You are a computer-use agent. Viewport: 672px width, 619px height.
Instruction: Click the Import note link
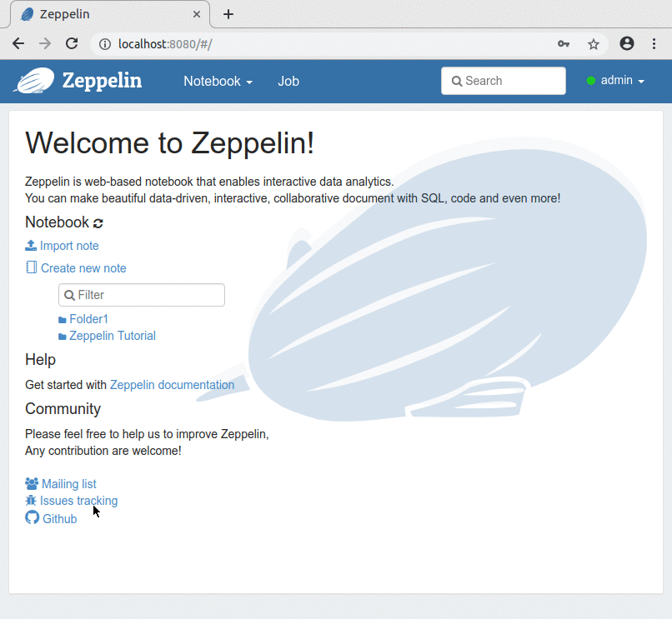(69, 246)
